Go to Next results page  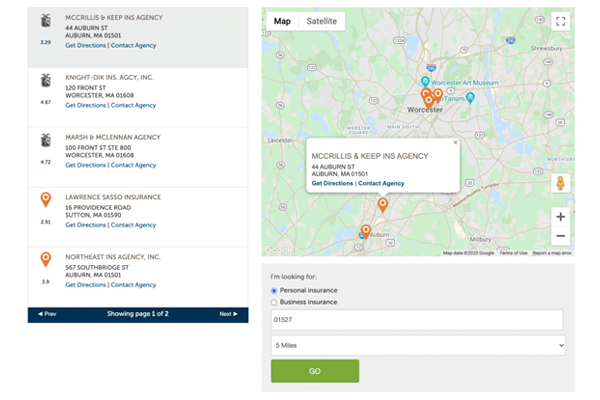point(228,314)
